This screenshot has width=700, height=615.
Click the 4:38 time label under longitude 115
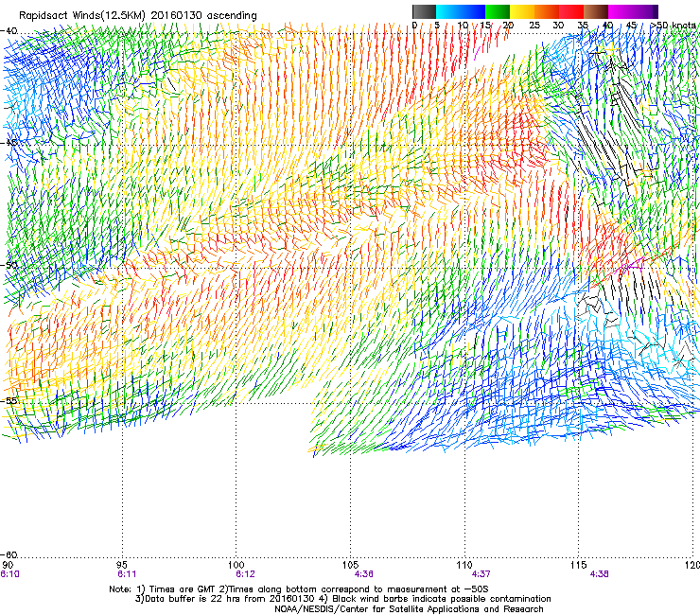click(599, 574)
